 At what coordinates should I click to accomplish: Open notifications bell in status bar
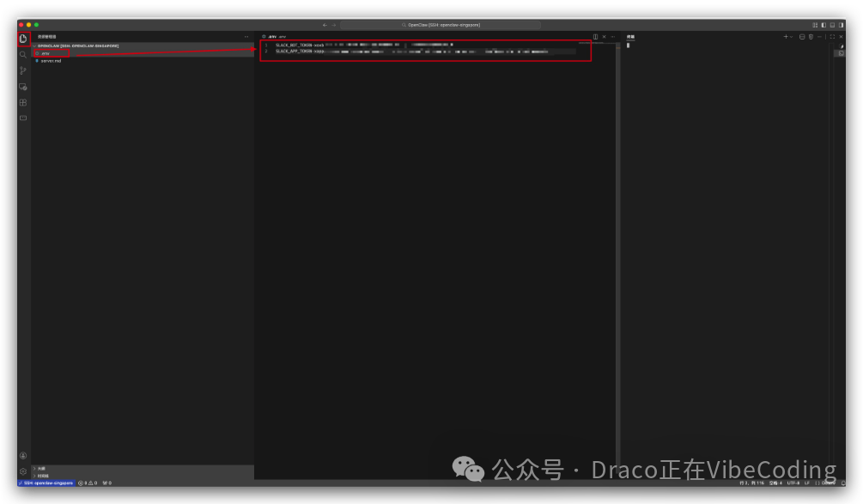click(x=842, y=483)
